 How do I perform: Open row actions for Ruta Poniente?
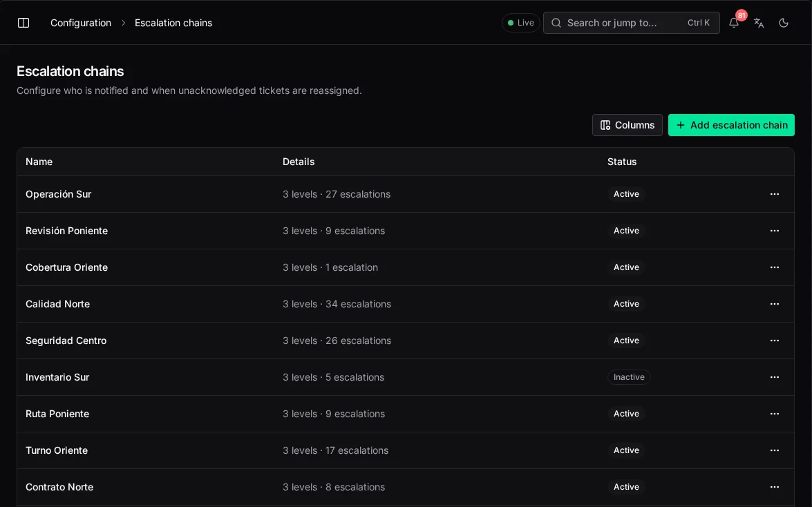tap(774, 414)
